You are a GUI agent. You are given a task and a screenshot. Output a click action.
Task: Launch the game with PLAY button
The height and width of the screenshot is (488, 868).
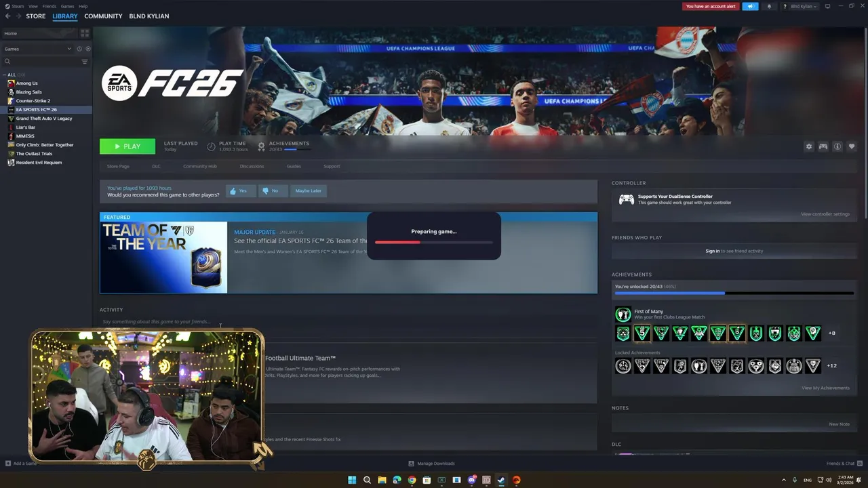pyautogui.click(x=127, y=146)
